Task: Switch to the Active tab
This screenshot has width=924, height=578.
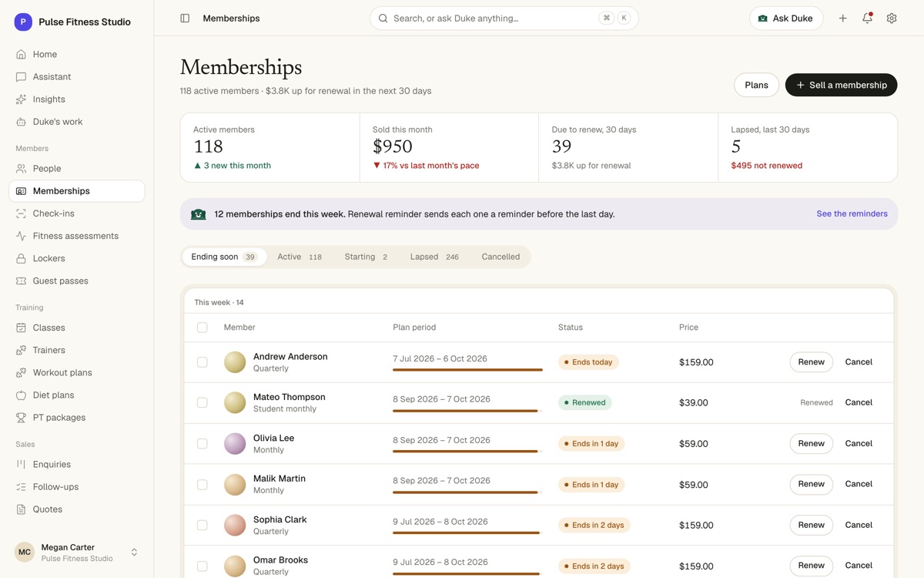Action: tap(300, 257)
